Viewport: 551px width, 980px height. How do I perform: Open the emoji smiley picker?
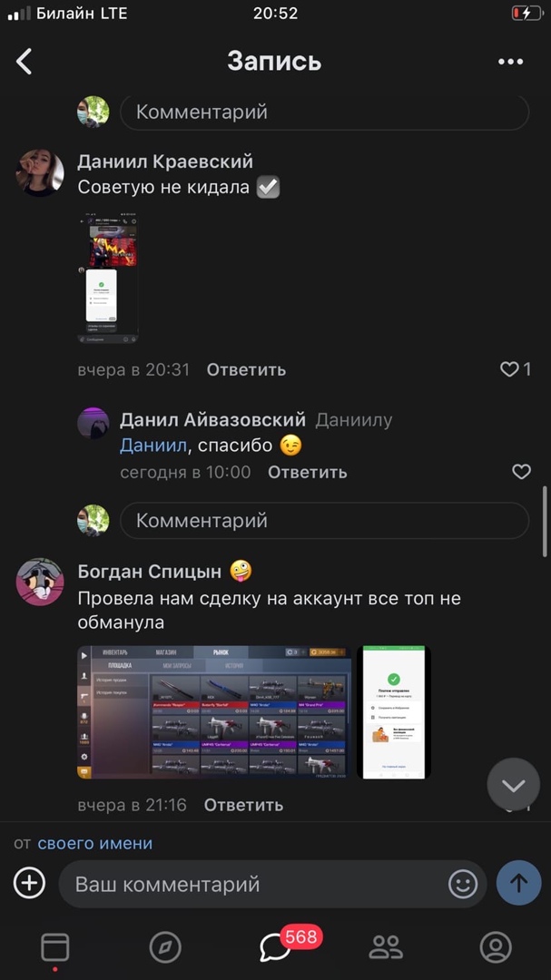[463, 884]
